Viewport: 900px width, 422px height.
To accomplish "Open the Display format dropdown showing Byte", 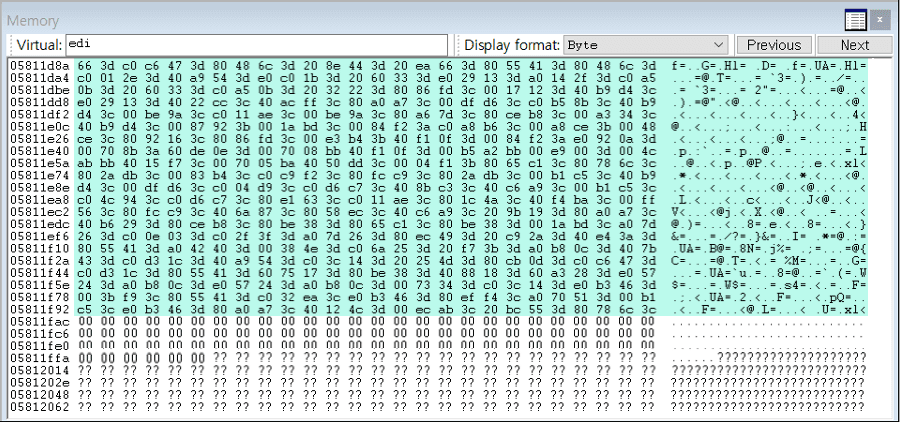I will [x=646, y=45].
